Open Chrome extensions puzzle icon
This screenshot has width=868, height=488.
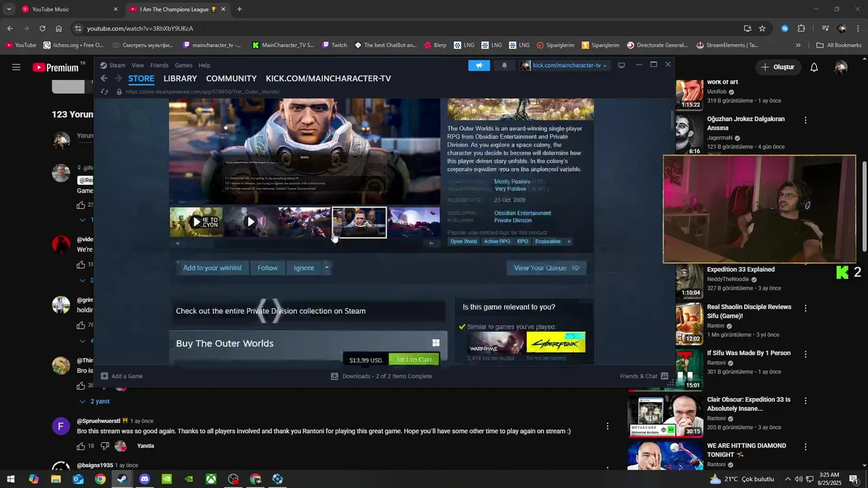click(x=802, y=28)
